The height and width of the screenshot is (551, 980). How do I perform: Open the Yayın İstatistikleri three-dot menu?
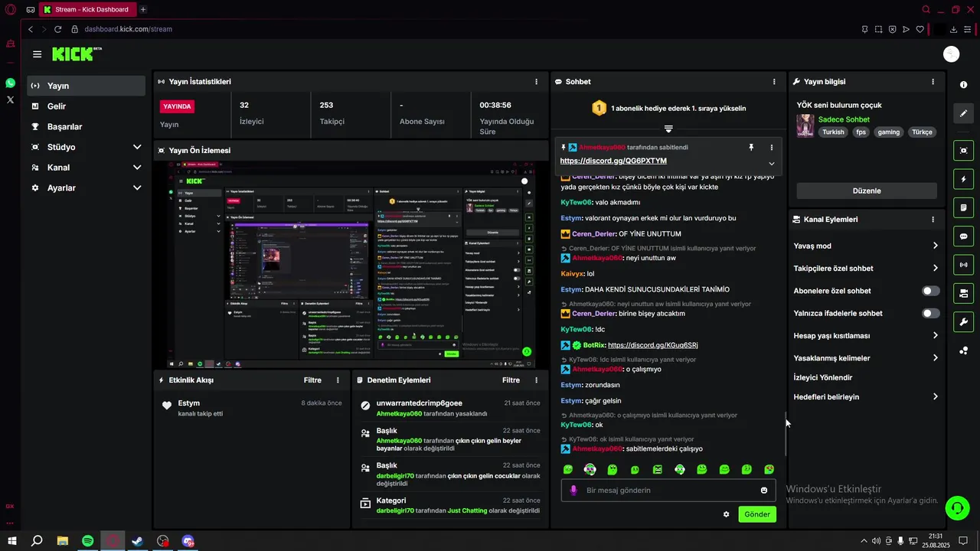coord(536,82)
